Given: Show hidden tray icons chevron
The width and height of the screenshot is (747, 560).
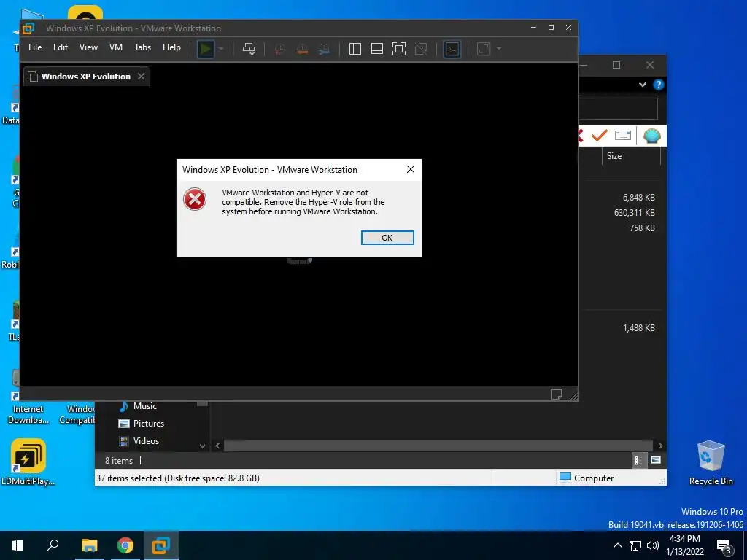Looking at the screenshot, I should (617, 545).
